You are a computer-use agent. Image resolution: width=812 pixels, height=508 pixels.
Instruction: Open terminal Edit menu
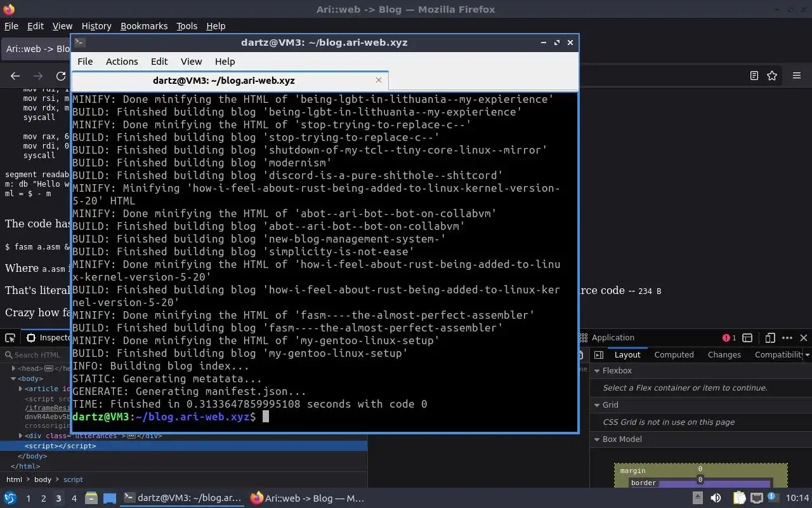(159, 62)
